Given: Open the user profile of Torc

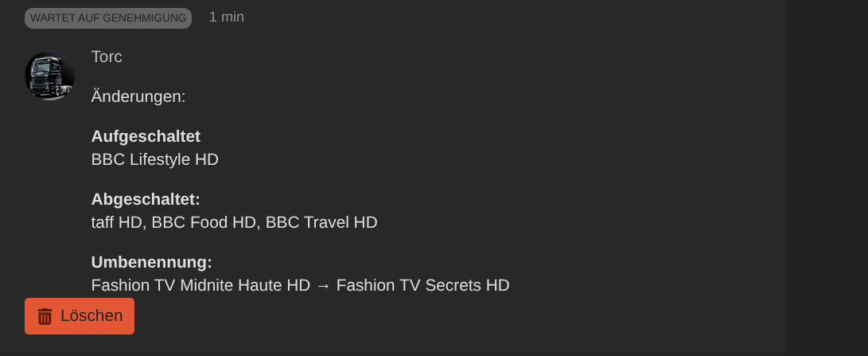Looking at the screenshot, I should [x=107, y=57].
